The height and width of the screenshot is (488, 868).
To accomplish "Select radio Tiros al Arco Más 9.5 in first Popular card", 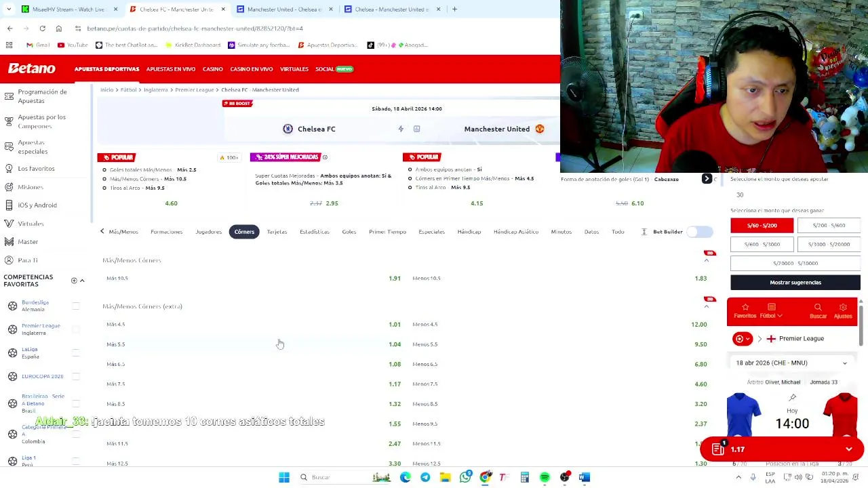I will (x=104, y=188).
